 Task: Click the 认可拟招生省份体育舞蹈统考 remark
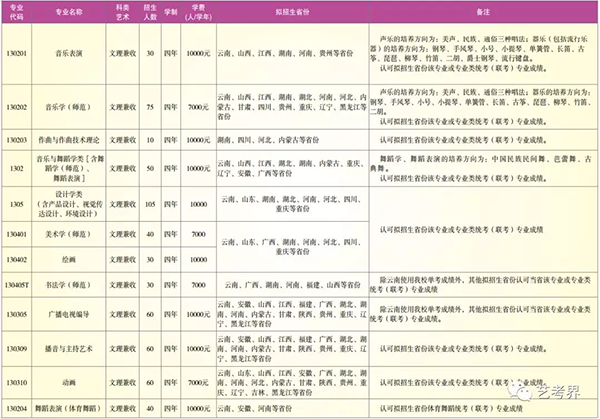click(451, 409)
